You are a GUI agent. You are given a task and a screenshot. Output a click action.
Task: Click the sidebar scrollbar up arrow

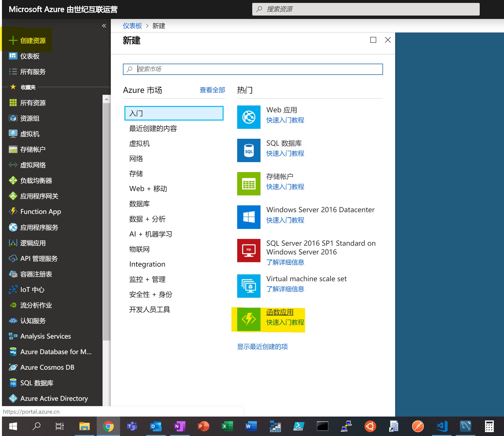coord(106,99)
